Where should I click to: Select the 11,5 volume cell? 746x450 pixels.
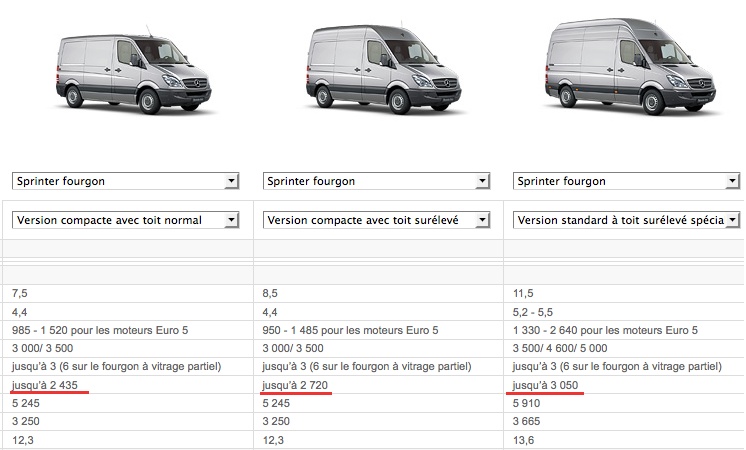[523, 293]
